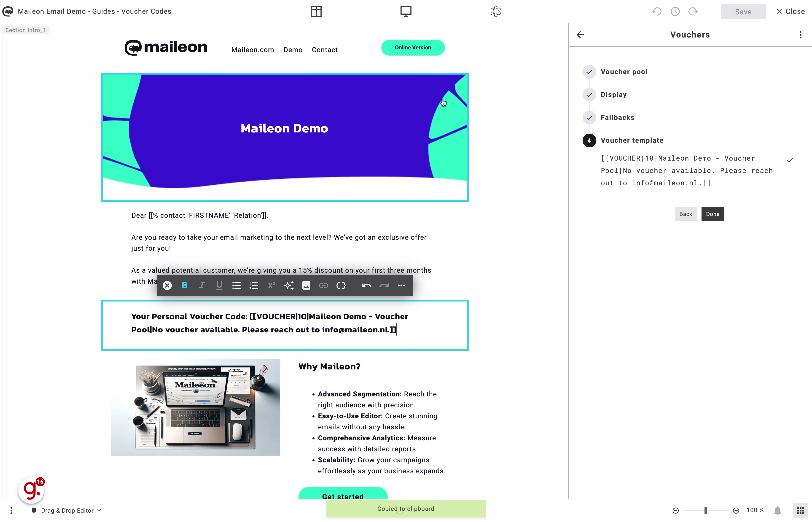This screenshot has width=812, height=522.
Task: Toggle italic formatting
Action: point(202,285)
